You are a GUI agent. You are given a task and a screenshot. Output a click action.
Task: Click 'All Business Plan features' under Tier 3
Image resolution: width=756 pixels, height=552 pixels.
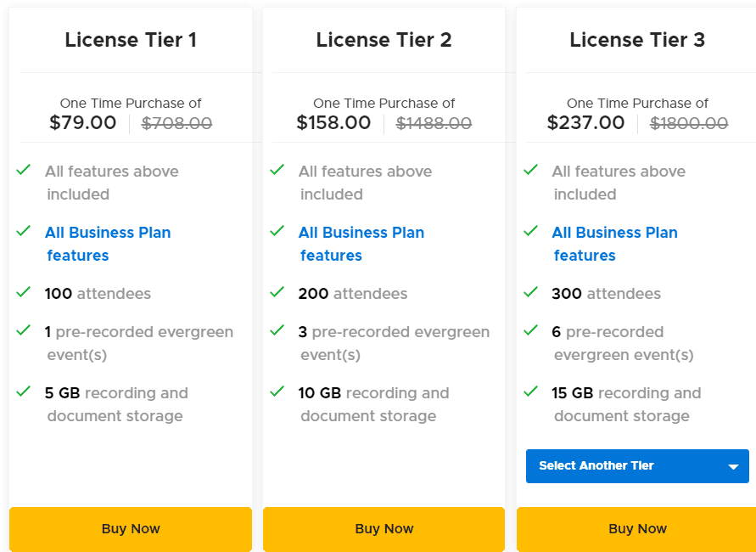(614, 244)
